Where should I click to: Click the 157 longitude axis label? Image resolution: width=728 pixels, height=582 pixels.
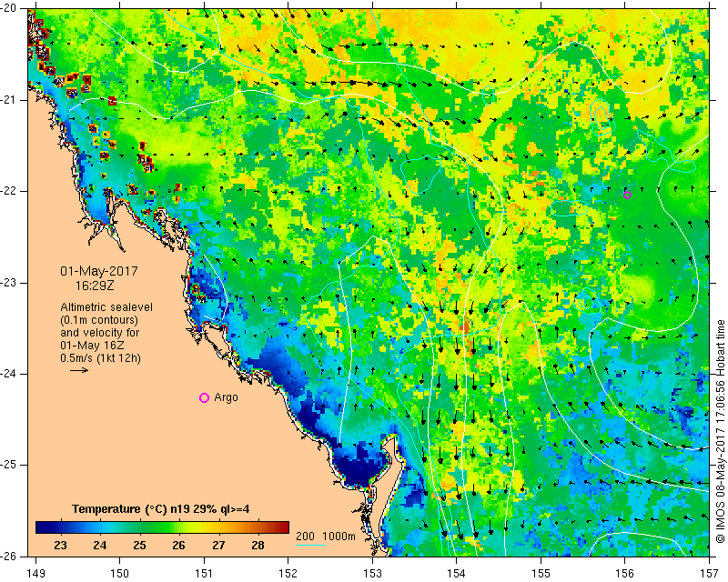710,573
